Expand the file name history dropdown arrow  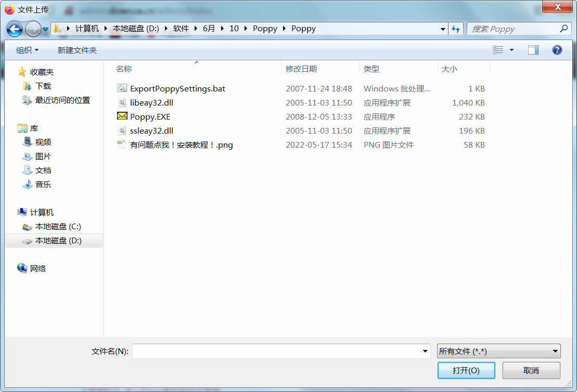(425, 351)
